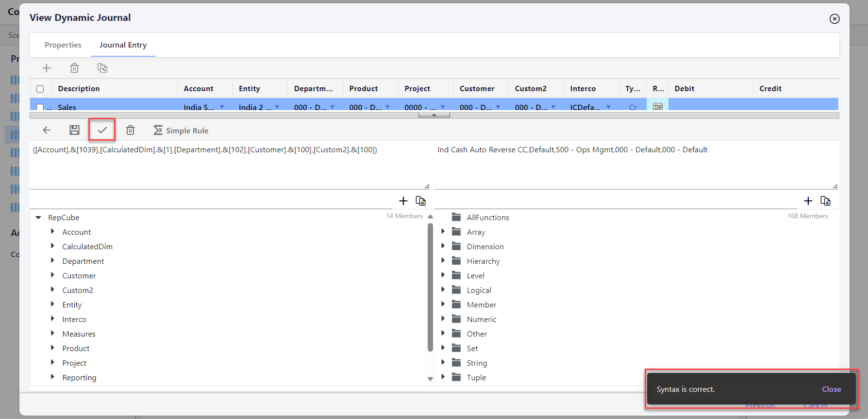Screen dimensions: 868x419
Task: Select the Member folder icon
Action: pyautogui.click(x=456, y=305)
